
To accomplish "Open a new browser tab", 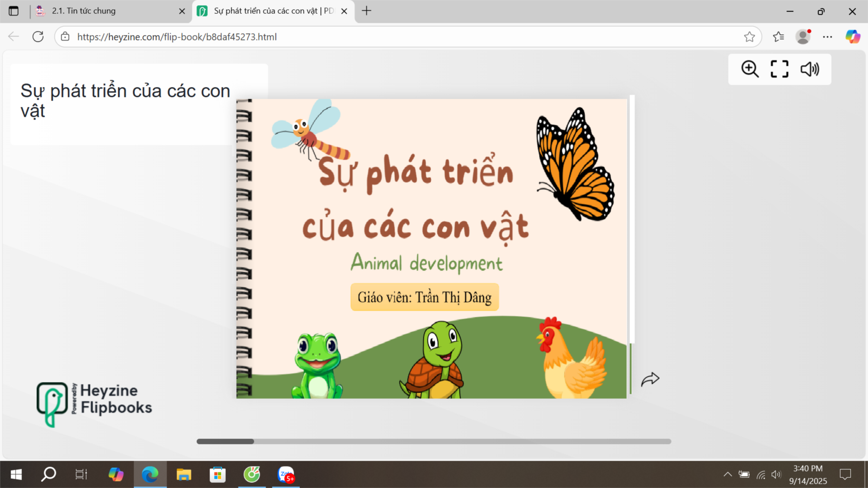I will pos(366,11).
